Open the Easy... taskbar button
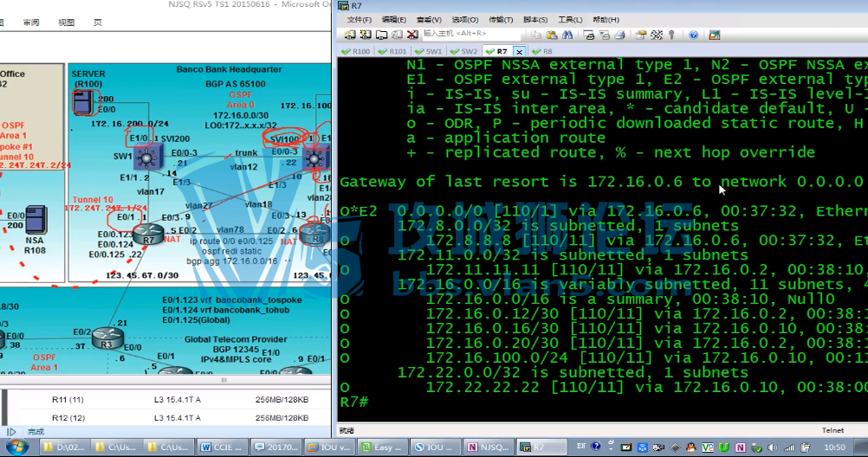This screenshot has height=457, width=868. [383, 447]
